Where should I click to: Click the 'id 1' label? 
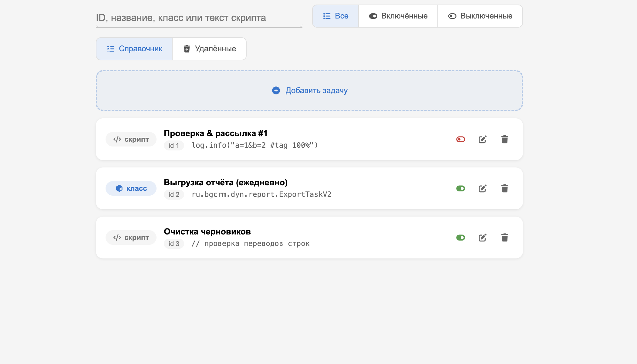(x=174, y=146)
